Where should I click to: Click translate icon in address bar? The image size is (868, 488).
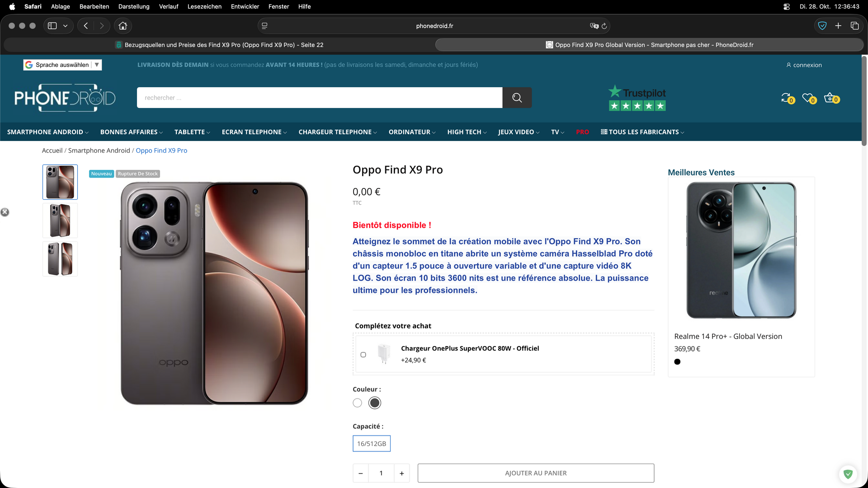[x=594, y=26]
